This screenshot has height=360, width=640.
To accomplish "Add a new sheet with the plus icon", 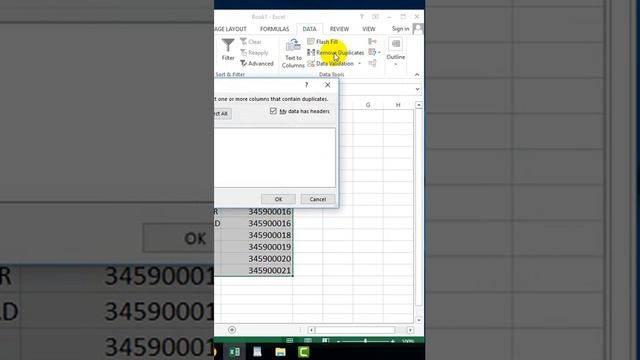I will 232,330.
